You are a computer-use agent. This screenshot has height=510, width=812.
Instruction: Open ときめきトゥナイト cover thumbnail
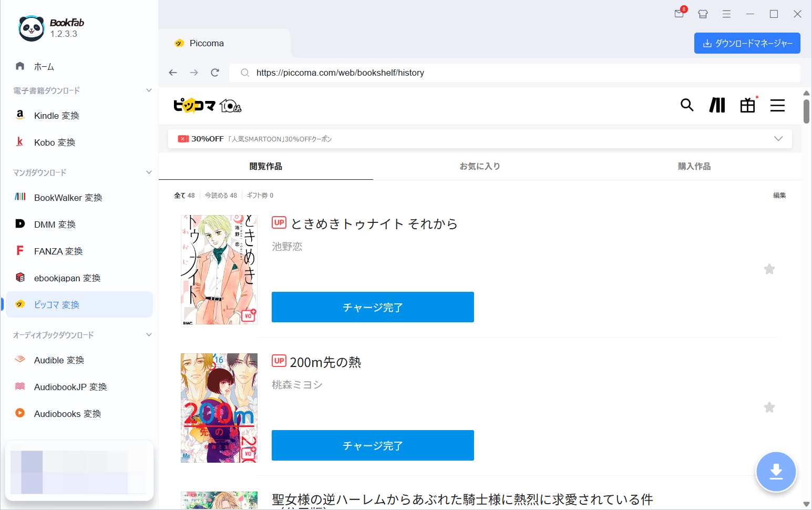pyautogui.click(x=219, y=270)
